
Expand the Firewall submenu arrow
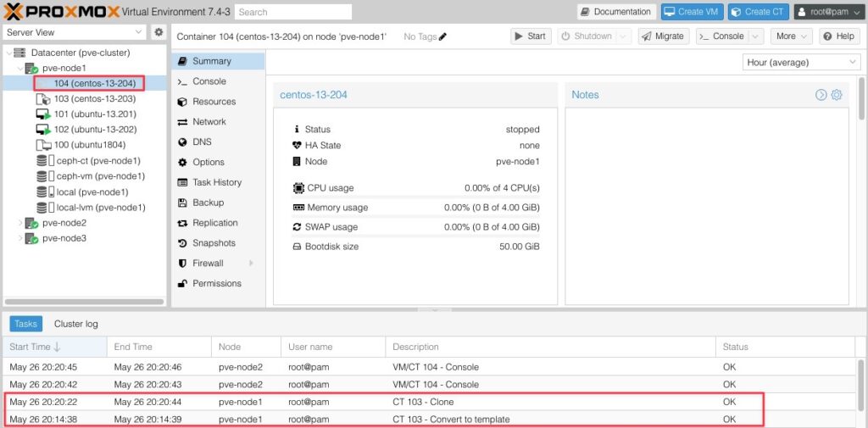251,263
